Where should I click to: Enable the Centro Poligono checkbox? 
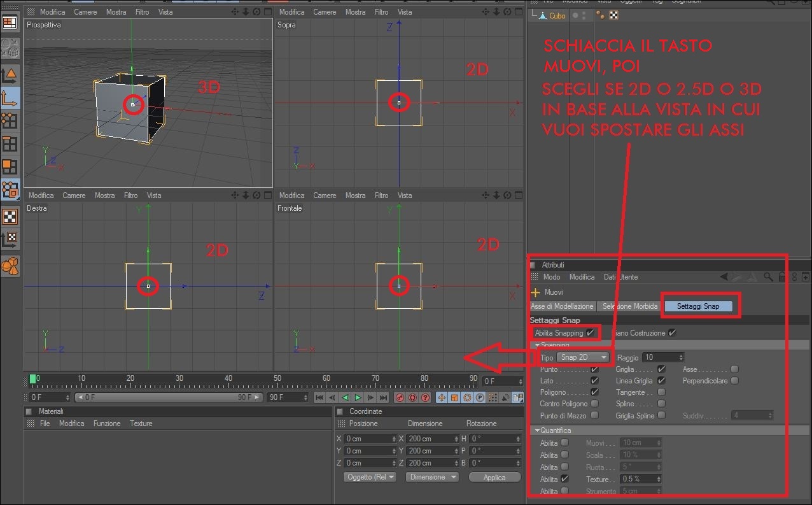594,403
